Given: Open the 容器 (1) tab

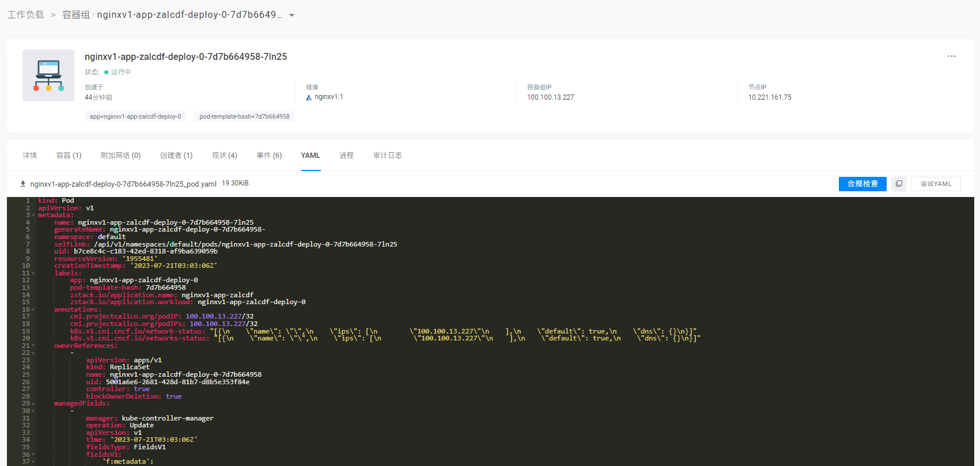Looking at the screenshot, I should (69, 156).
